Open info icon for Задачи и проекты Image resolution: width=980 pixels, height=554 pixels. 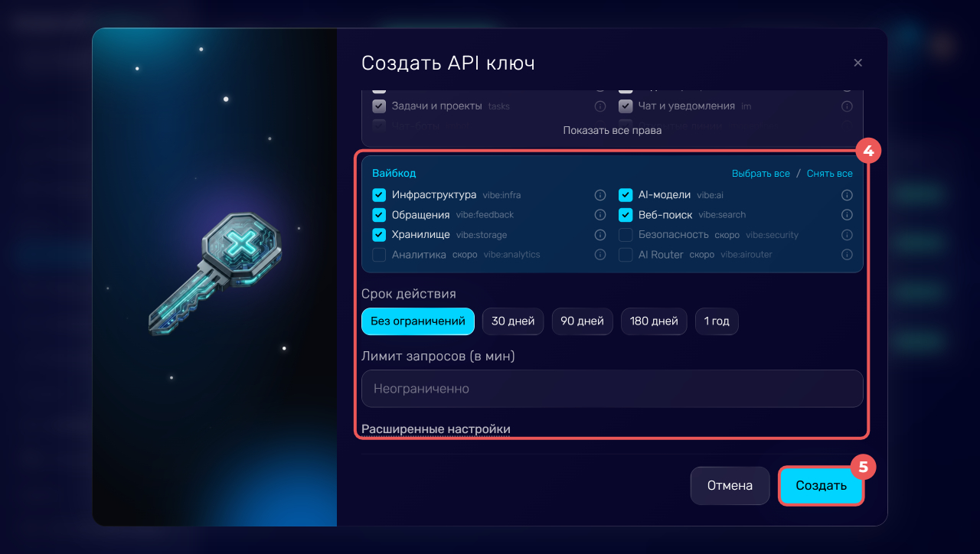600,106
